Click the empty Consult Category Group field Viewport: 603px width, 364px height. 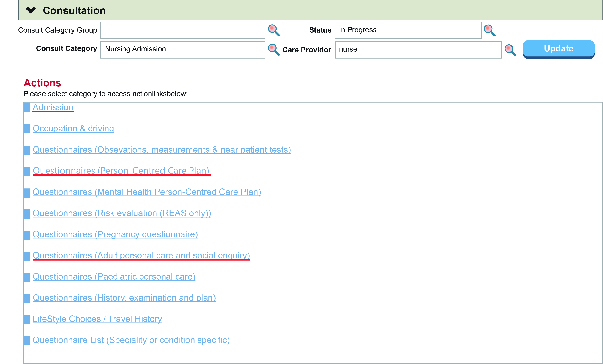click(182, 30)
